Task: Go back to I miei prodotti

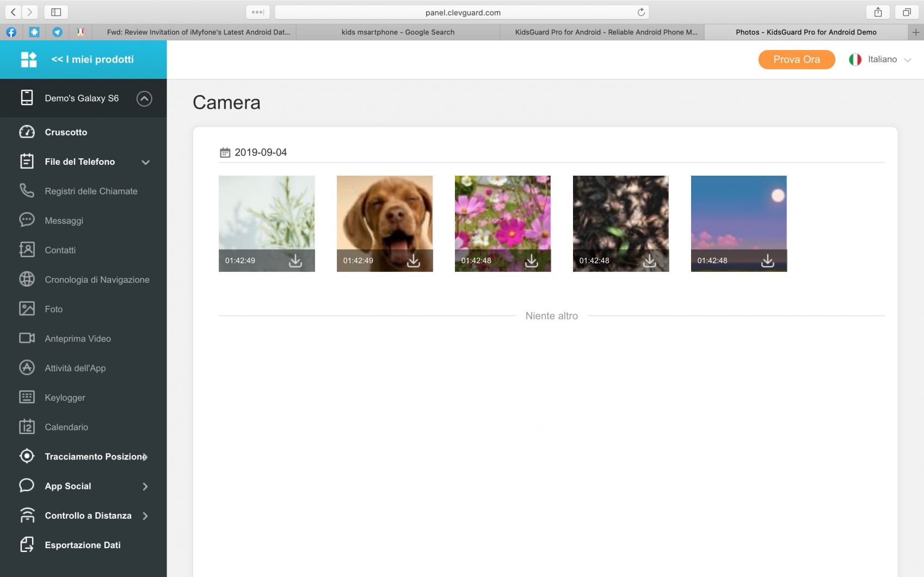Action: (x=92, y=59)
